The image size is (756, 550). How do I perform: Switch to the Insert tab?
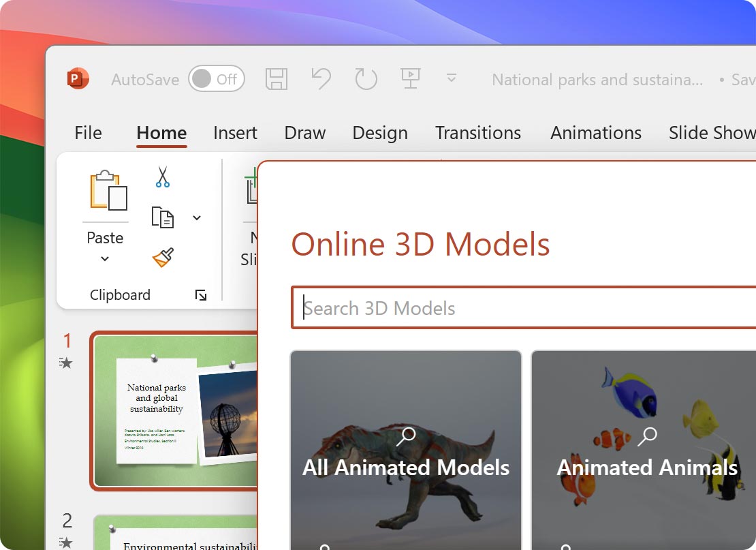pos(235,133)
